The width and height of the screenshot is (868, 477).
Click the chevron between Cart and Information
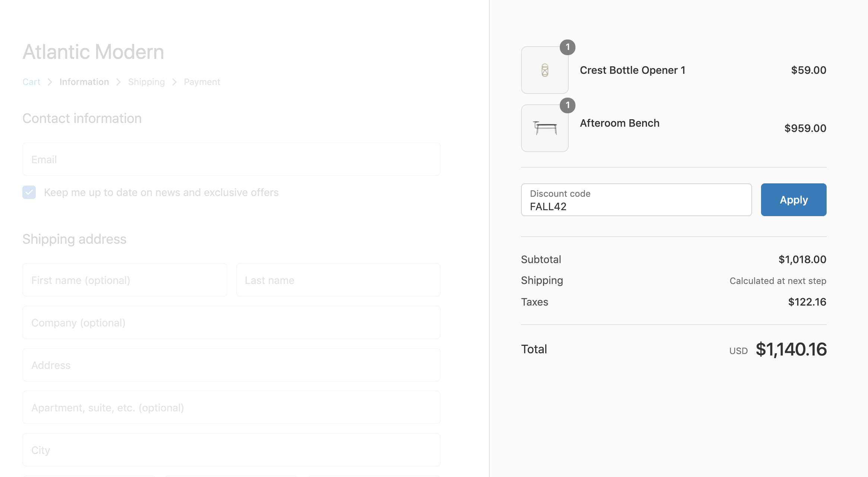coord(50,82)
